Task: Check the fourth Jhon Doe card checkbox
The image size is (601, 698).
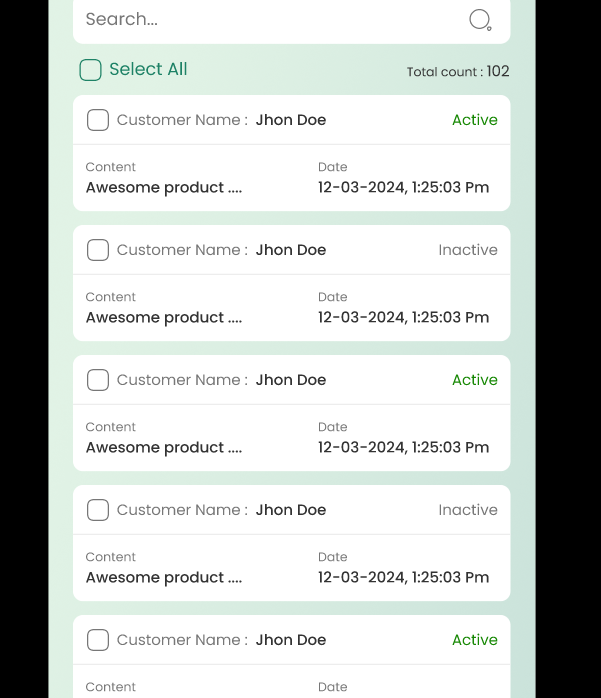Action: (x=98, y=510)
